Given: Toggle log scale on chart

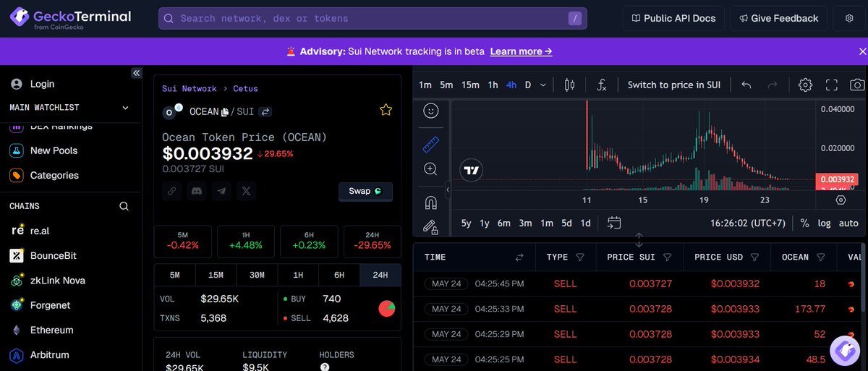Looking at the screenshot, I should point(825,223).
